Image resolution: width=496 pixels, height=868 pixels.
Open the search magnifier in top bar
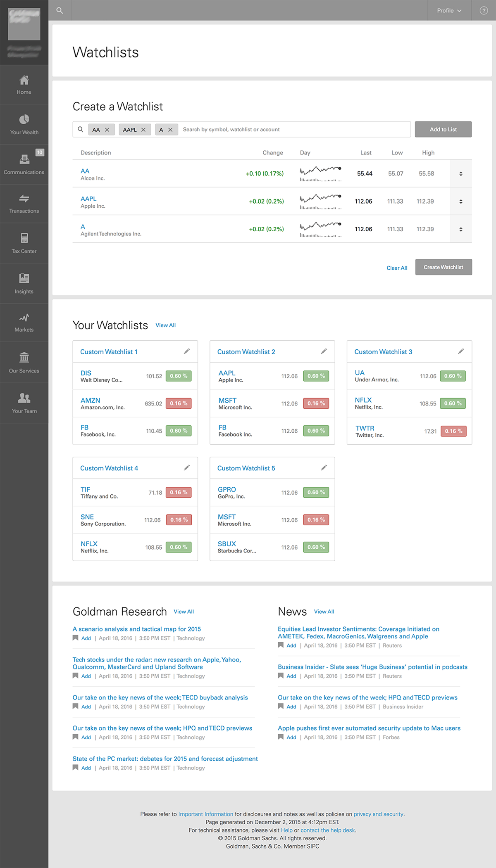click(60, 10)
